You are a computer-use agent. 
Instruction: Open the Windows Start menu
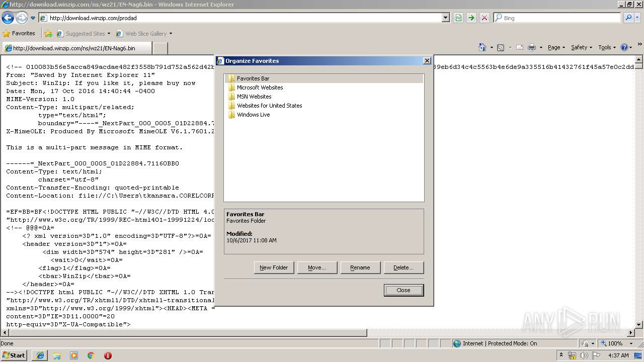[x=14, y=355]
